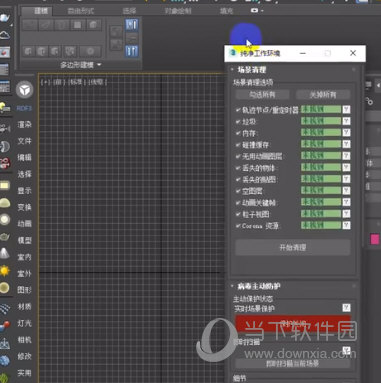Click the dome hemisphere icon beside 变换

coord(5,203)
